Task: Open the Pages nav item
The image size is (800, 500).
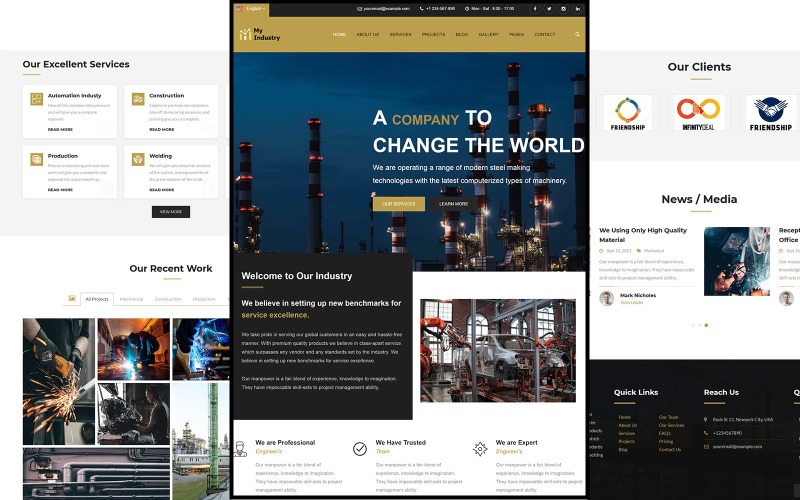Action: pyautogui.click(x=516, y=35)
